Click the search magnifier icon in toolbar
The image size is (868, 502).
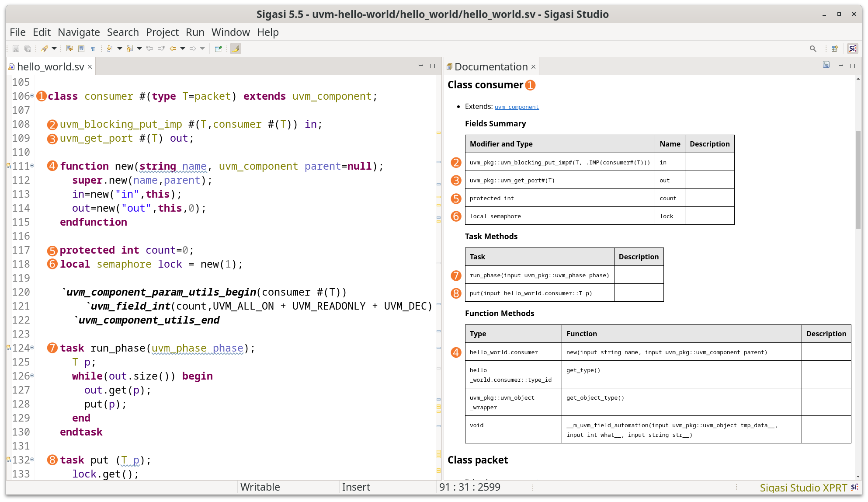pos(813,49)
